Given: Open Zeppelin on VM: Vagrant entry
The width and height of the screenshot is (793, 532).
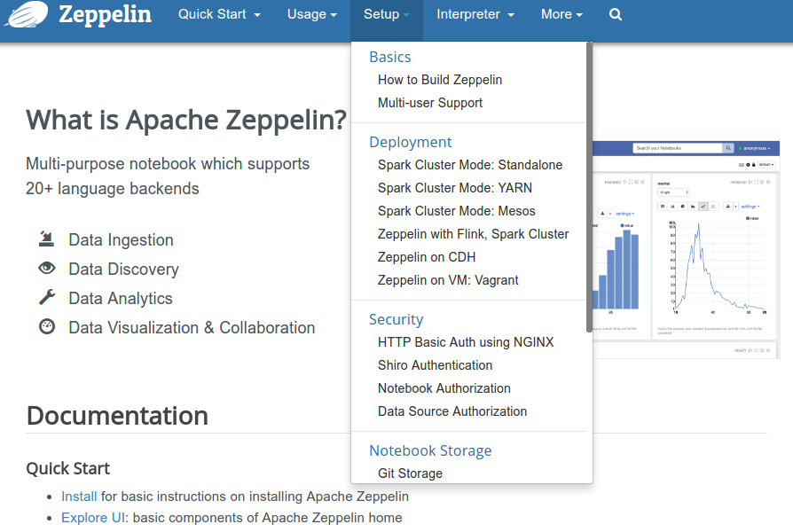Looking at the screenshot, I should [448, 280].
